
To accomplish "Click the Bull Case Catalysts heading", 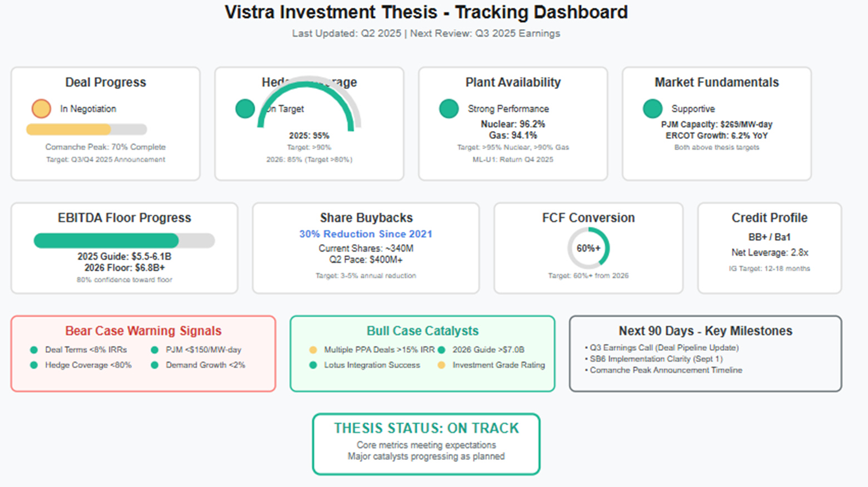I will [x=422, y=331].
